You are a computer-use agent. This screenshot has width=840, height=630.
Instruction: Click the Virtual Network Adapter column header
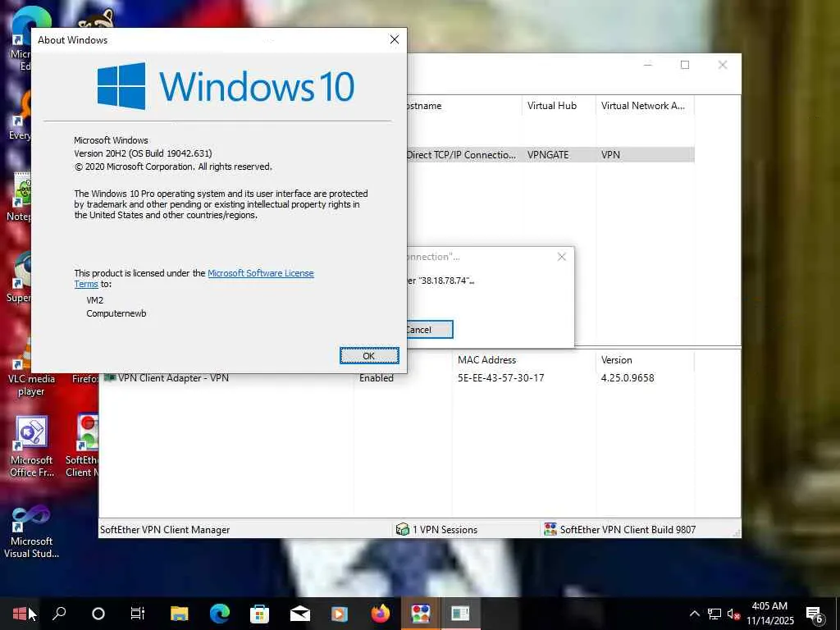tap(645, 106)
